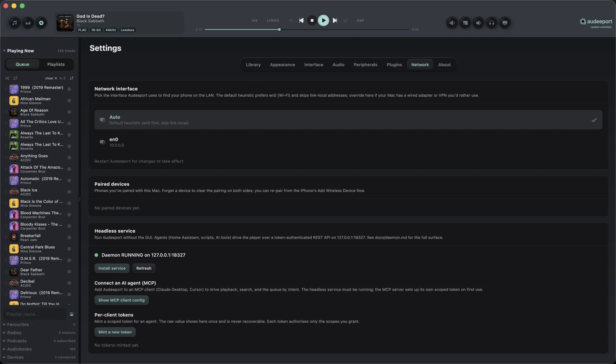This screenshot has width=616, height=364.
Task: Switch to the Playlists view
Action: 56,64
